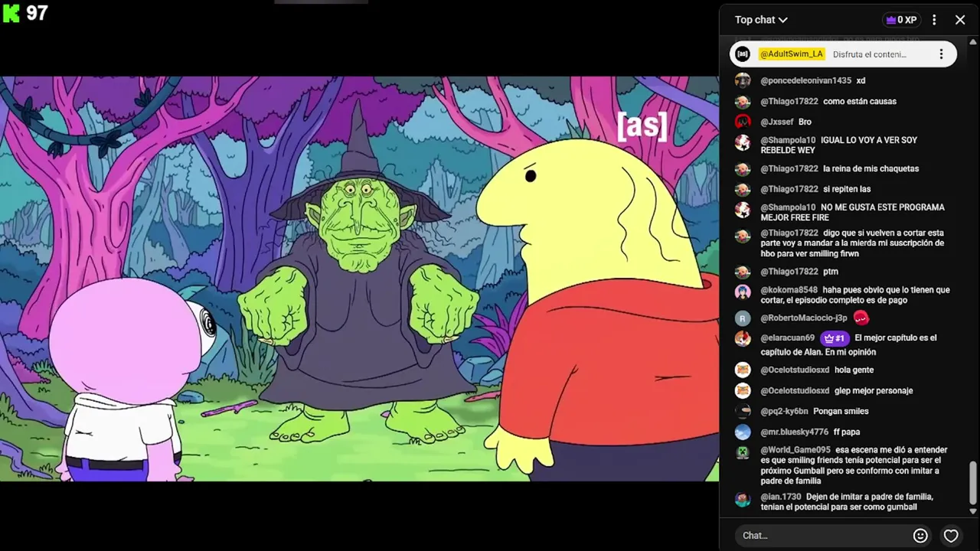Click avatar beside 'como están causas' message

coord(743,101)
